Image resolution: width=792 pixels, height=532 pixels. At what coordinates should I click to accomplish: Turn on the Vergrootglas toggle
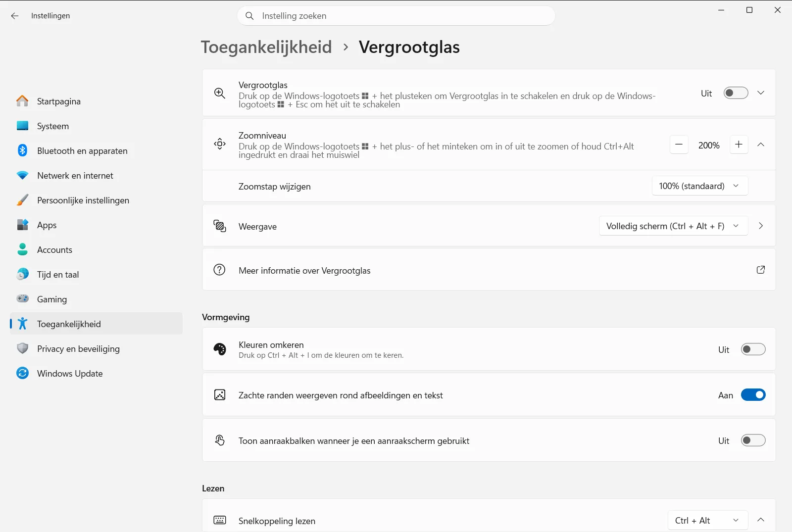tap(736, 93)
